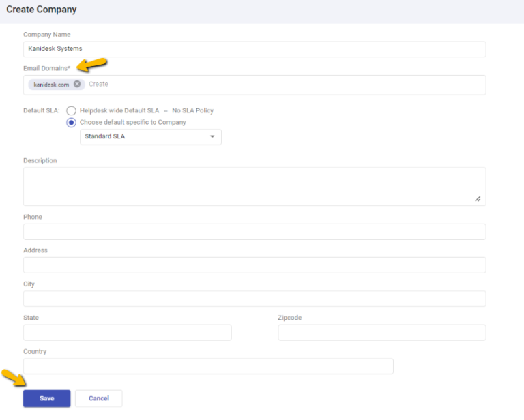Screen dimensions: 524x420
Task: Focus the Zipcode input field
Action: (x=381, y=333)
